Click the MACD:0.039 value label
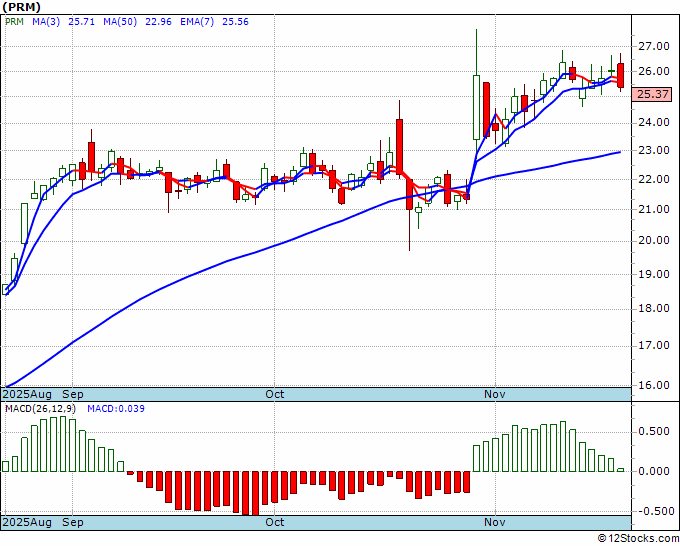This screenshot has height=546, width=680. (x=116, y=409)
